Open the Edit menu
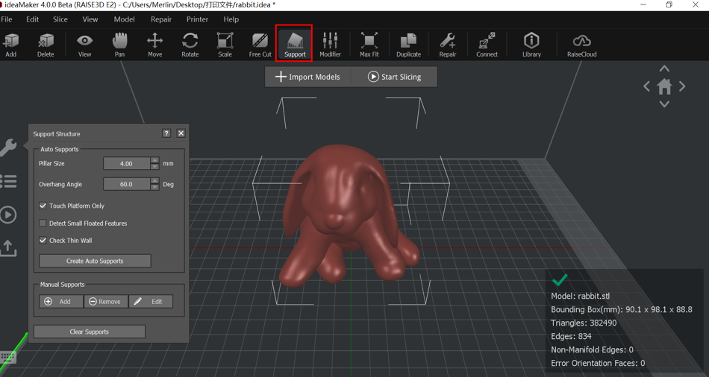This screenshot has height=377, width=710. (x=33, y=19)
